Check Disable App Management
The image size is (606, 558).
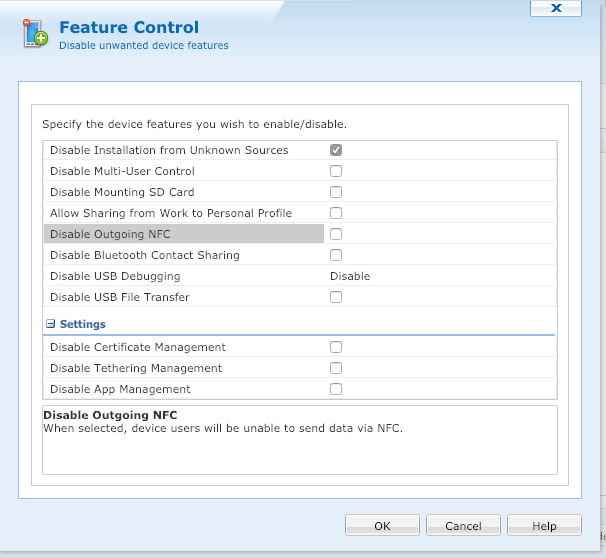coord(336,389)
